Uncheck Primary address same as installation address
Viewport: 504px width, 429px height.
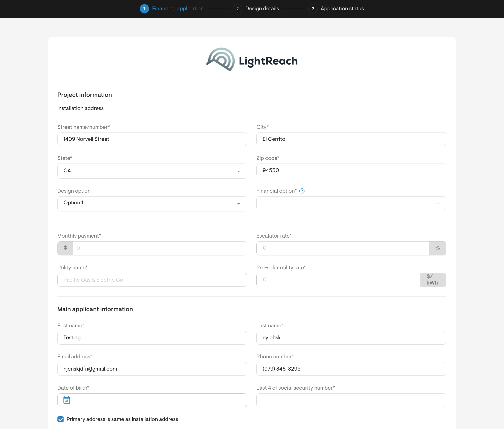(x=61, y=419)
